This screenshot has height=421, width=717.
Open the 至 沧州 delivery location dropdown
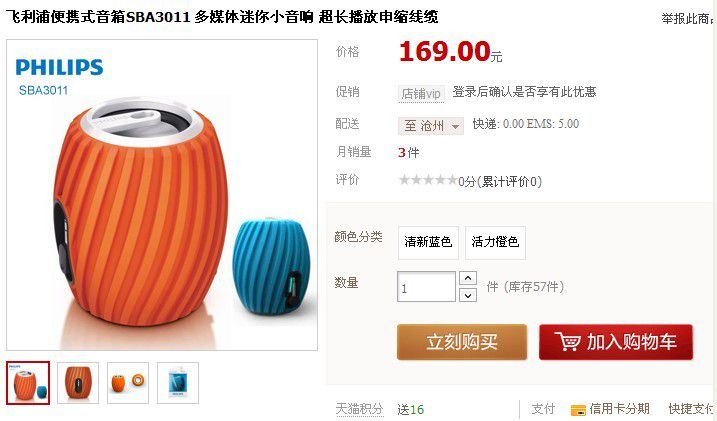[x=431, y=126]
